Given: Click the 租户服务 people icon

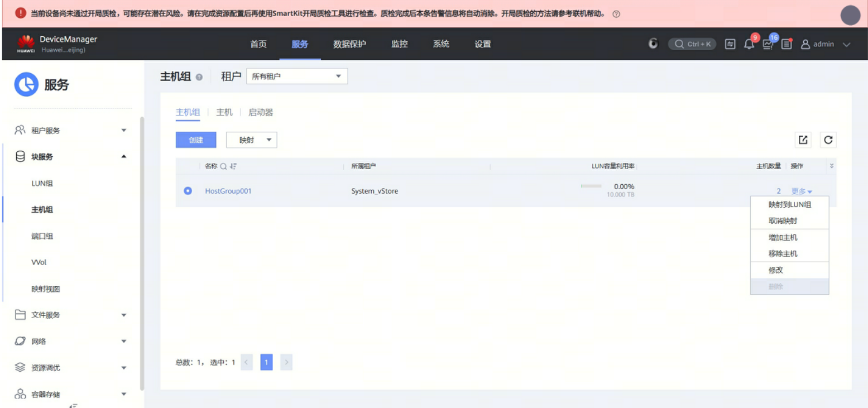Looking at the screenshot, I should point(20,130).
